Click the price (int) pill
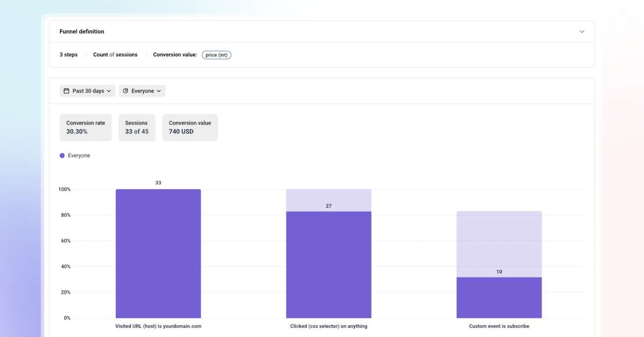Image resolution: width=644 pixels, height=337 pixels. 216,55
